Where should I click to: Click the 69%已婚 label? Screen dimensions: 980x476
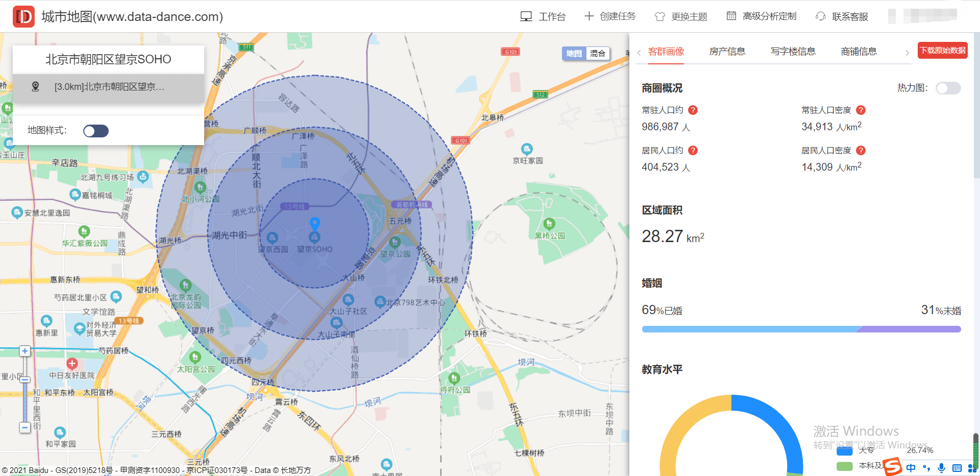[x=662, y=310]
